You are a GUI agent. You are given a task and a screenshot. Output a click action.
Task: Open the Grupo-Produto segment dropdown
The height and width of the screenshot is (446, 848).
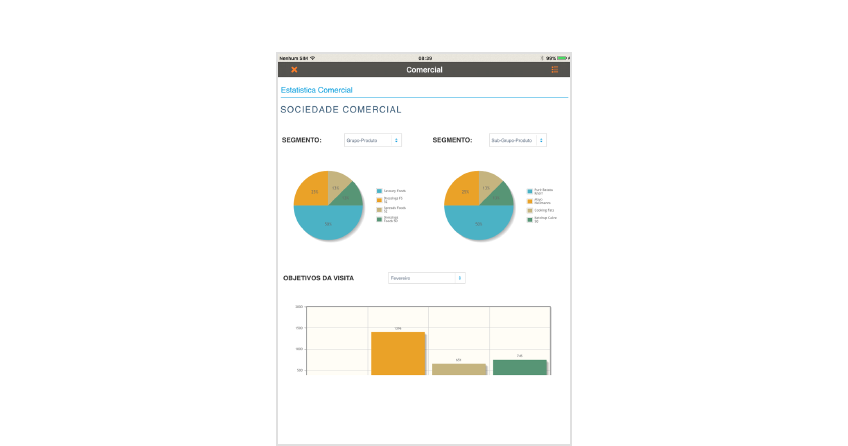[372, 141]
